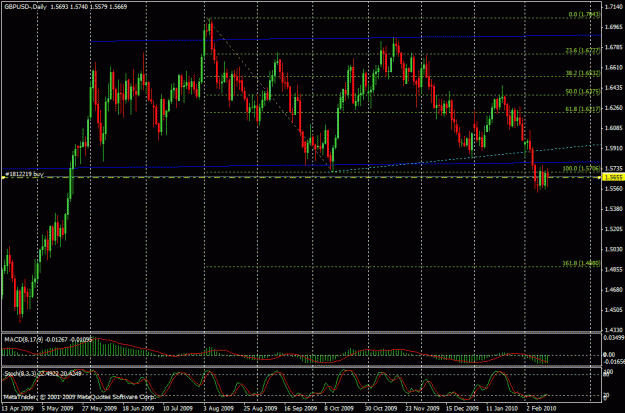625x413 pixels.
Task: Click the 1.6435 price axis value
Action: pos(614,88)
